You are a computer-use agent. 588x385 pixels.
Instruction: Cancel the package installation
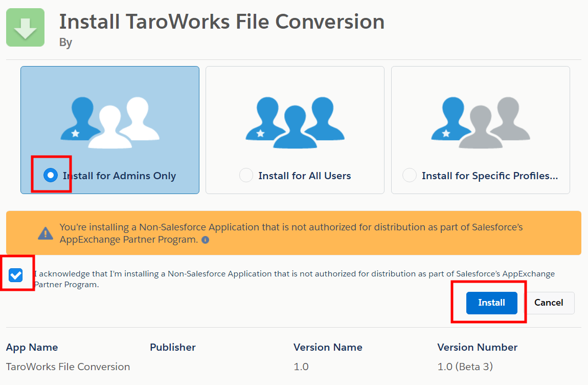pyautogui.click(x=549, y=303)
